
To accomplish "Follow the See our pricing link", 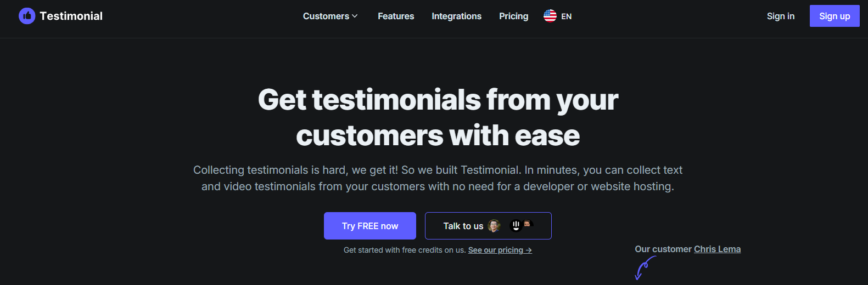I will coord(495,250).
